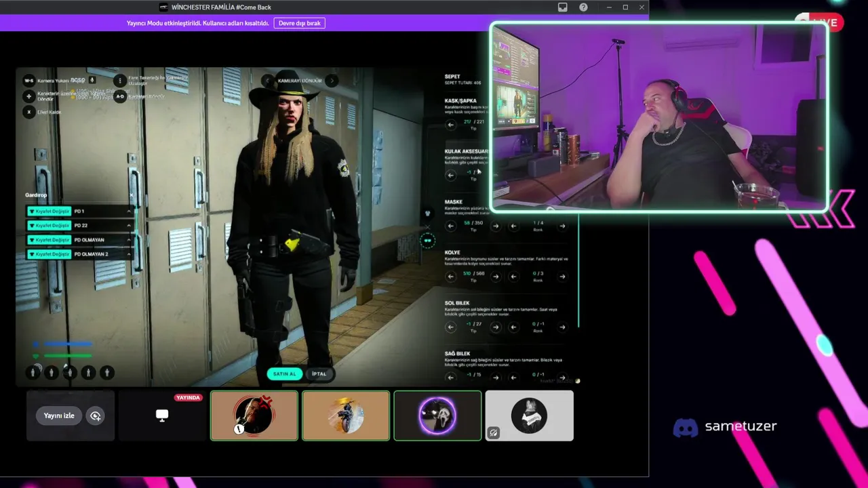Click Yayını izle to watch stream
The width and height of the screenshot is (868, 488).
pos(59,415)
